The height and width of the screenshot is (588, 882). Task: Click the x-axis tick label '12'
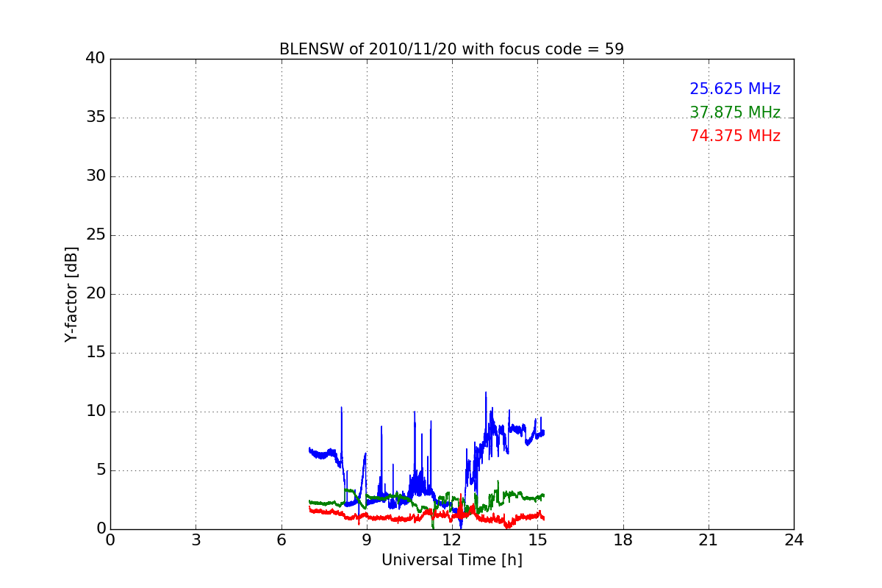click(x=452, y=540)
